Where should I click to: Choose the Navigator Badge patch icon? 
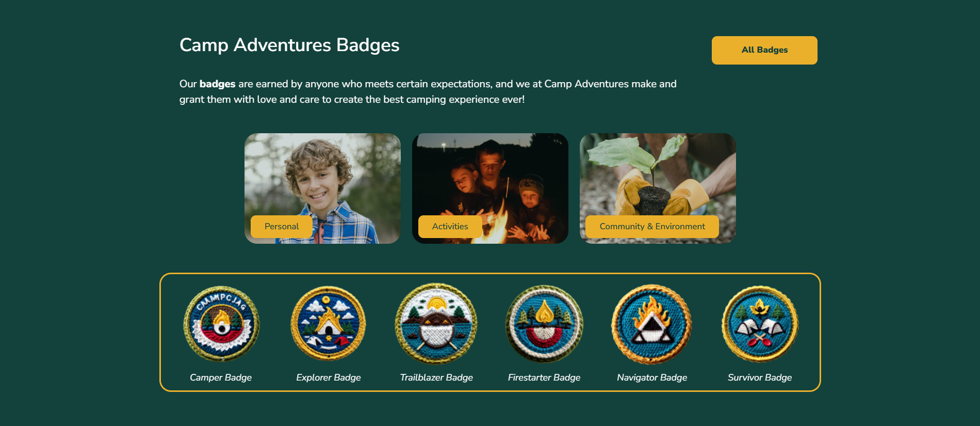coord(652,324)
